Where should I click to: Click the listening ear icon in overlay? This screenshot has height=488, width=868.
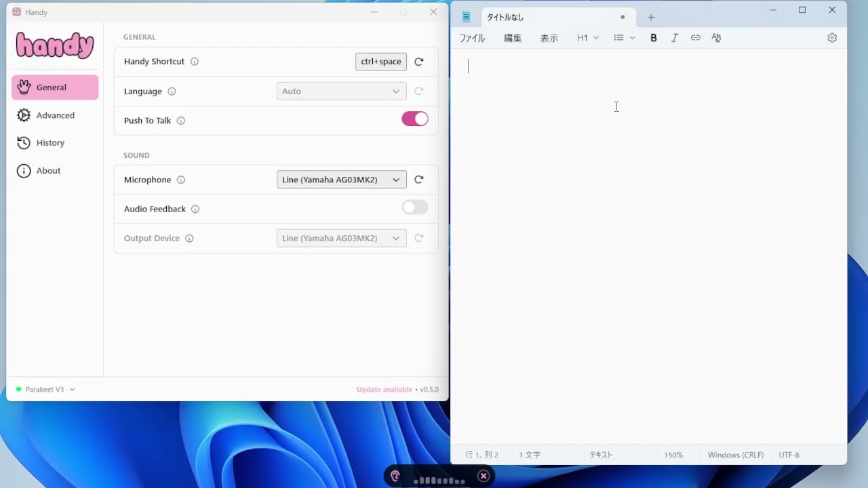click(x=395, y=476)
